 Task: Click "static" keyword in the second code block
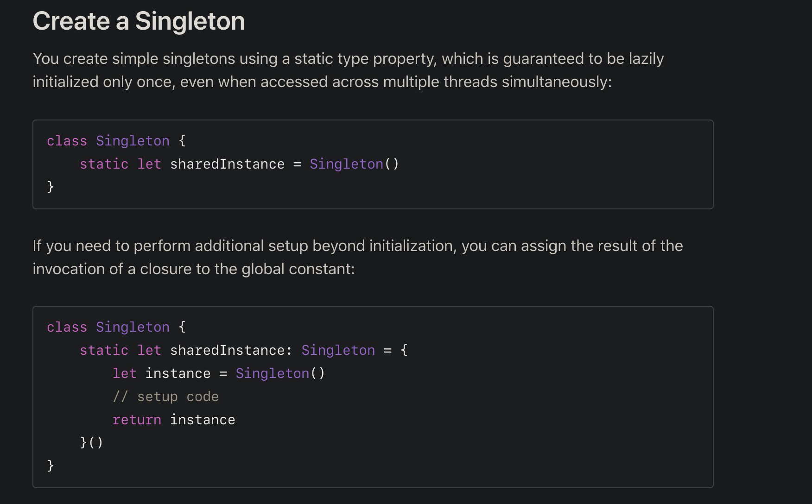pyautogui.click(x=104, y=350)
